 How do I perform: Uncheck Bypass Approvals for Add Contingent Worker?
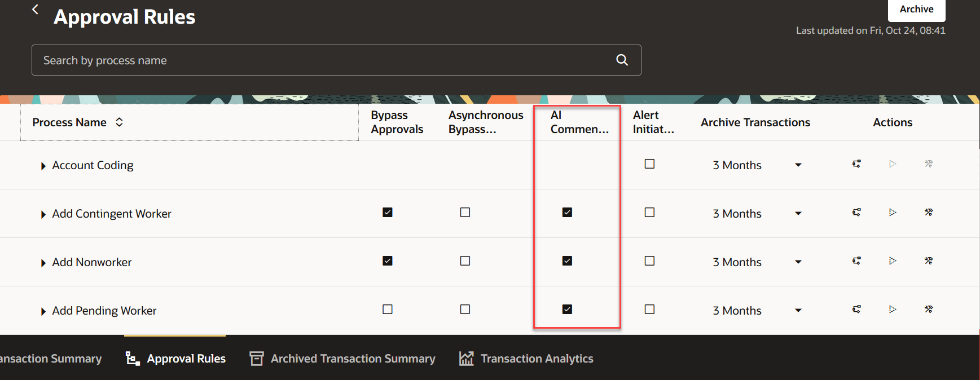coord(387,212)
